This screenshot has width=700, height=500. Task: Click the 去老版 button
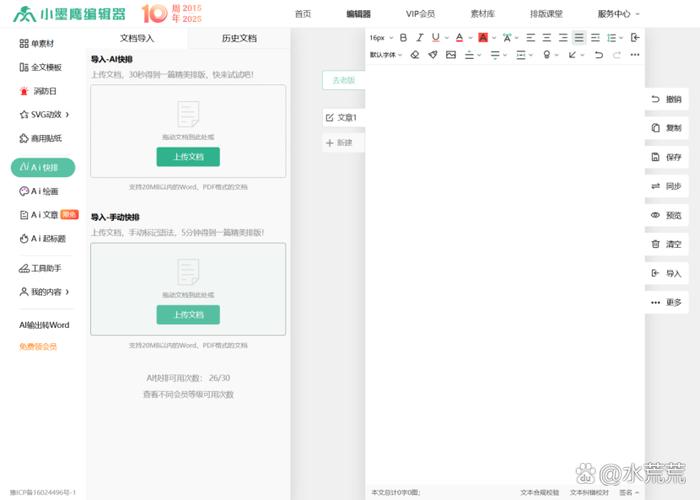[344, 80]
